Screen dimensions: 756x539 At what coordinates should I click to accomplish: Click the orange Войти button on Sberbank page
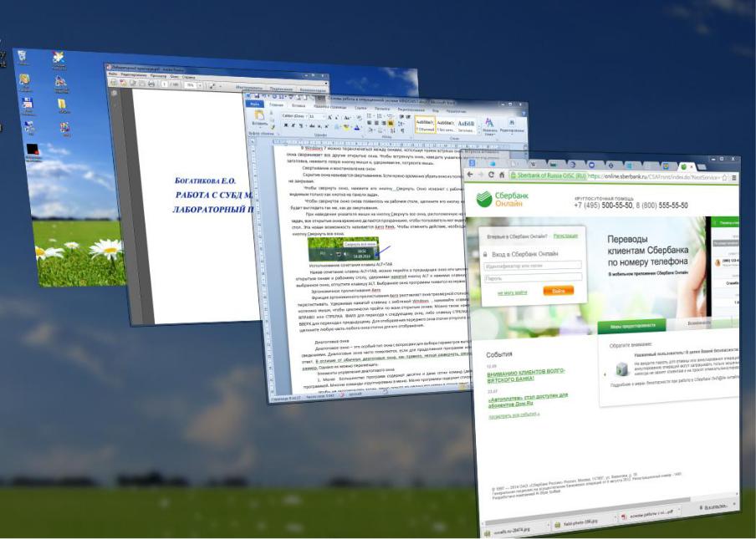pyautogui.click(x=559, y=291)
